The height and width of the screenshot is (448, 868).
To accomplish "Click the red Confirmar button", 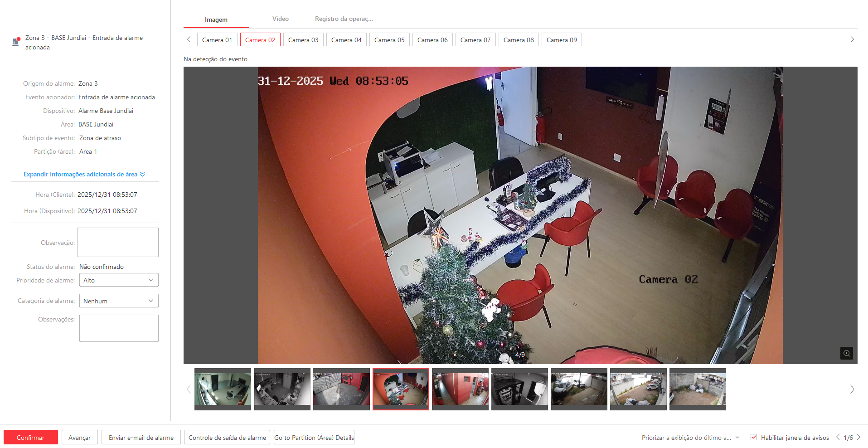I will click(x=31, y=438).
